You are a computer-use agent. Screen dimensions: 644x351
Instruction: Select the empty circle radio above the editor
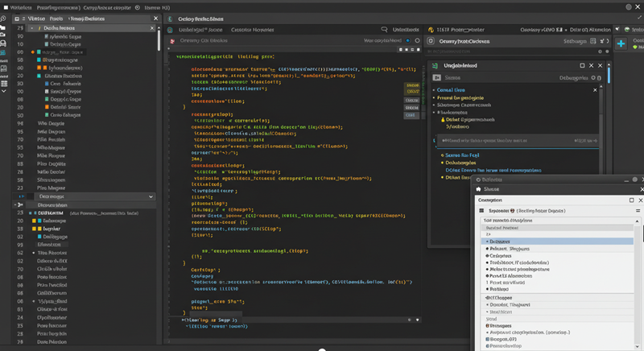click(x=417, y=40)
